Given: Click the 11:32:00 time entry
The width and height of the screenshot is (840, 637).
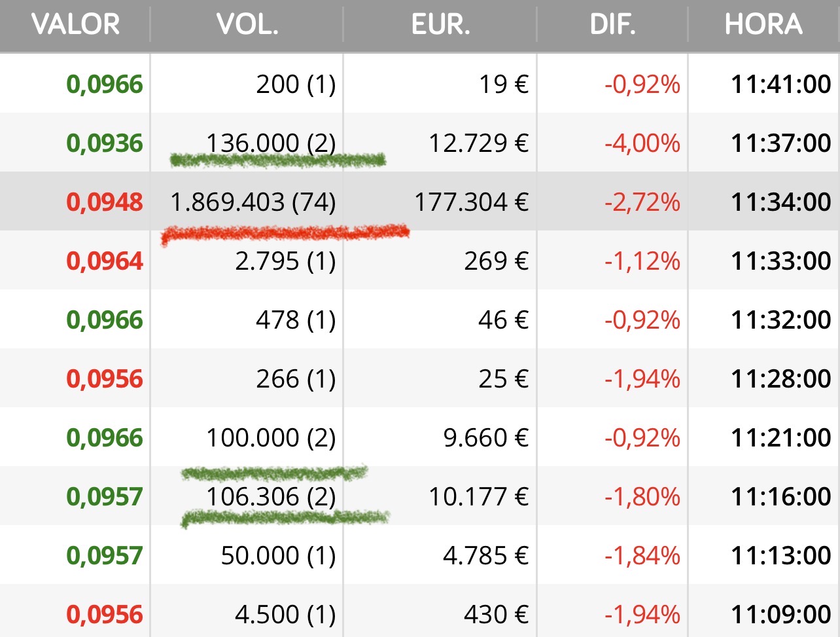Looking at the screenshot, I should click(x=780, y=320).
